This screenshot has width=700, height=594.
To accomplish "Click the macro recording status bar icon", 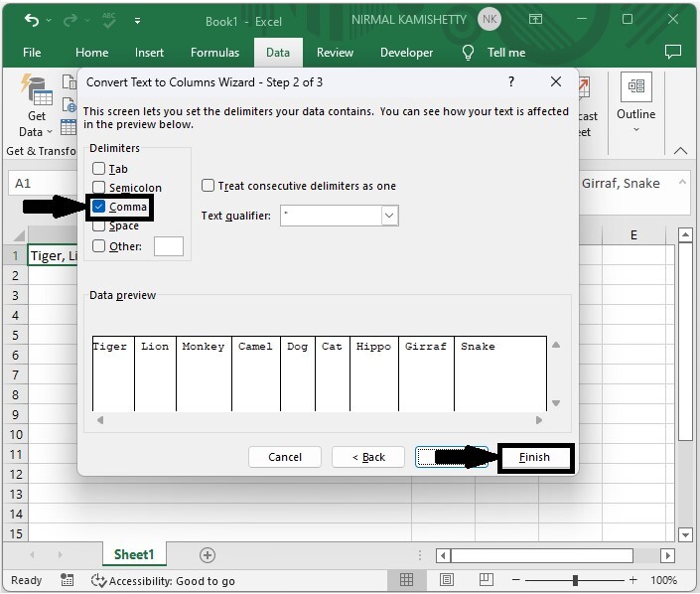I will click(68, 580).
